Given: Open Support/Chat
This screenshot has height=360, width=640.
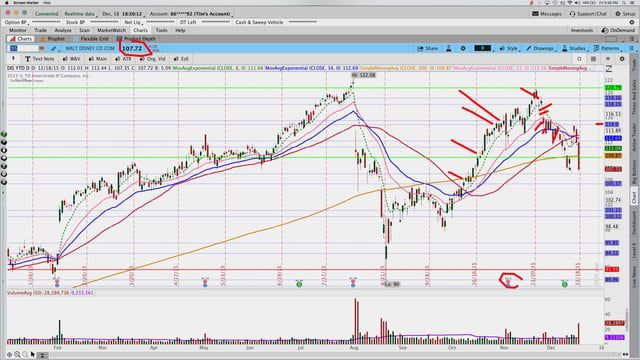Looking at the screenshot, I should click(x=588, y=13).
